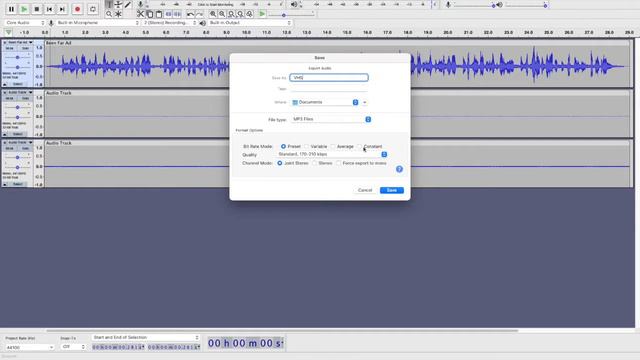This screenshot has height=360, width=640.
Task: Open the Core Audio host dropdown
Action: [24, 23]
